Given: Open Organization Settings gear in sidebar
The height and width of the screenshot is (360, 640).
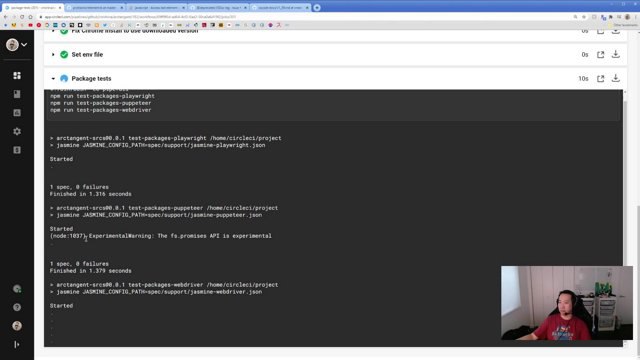Looking at the screenshot, I should (17, 131).
